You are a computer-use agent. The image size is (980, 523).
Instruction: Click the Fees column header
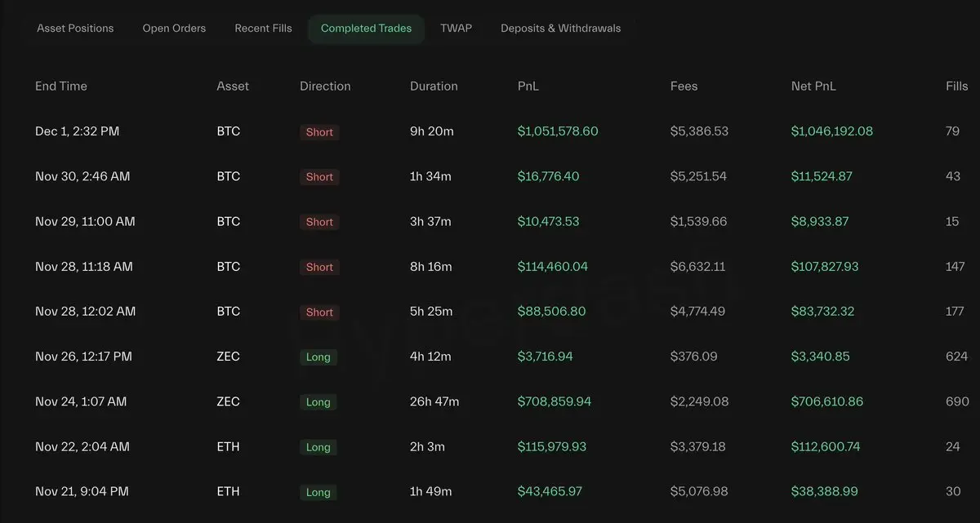[684, 86]
